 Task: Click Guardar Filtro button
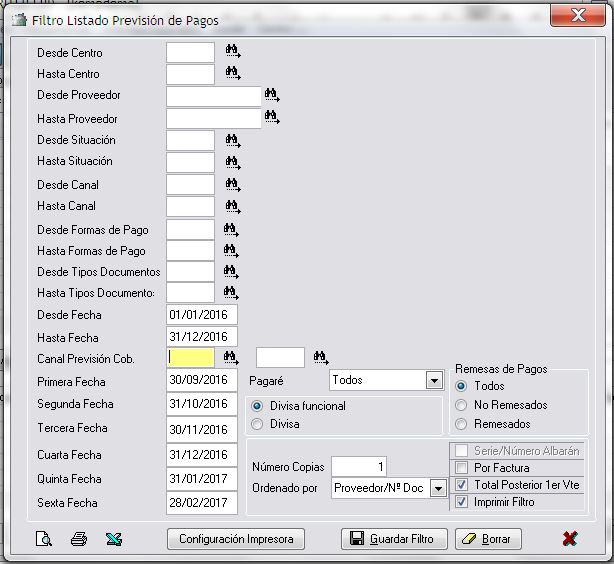pos(394,539)
